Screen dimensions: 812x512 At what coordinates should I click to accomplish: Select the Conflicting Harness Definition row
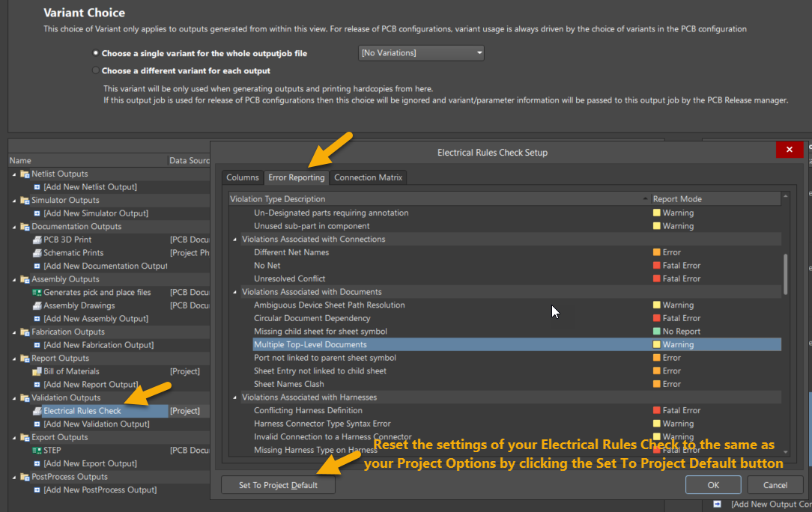pos(517,410)
